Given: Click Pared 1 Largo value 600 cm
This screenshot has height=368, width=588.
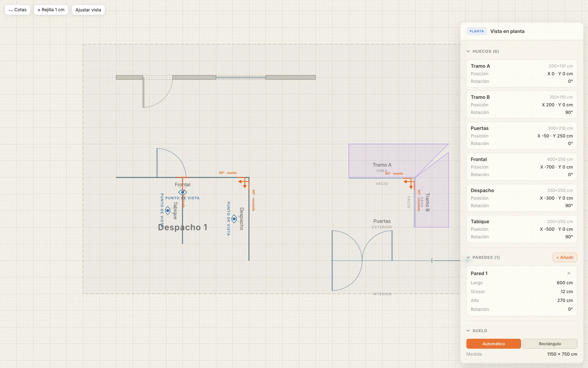Looking at the screenshot, I should coord(565,283).
